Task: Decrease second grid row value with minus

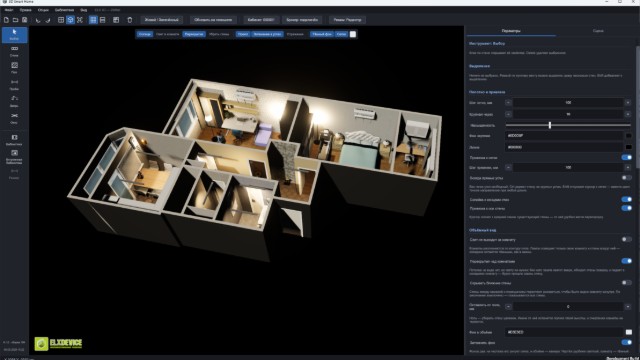Action: (508, 114)
